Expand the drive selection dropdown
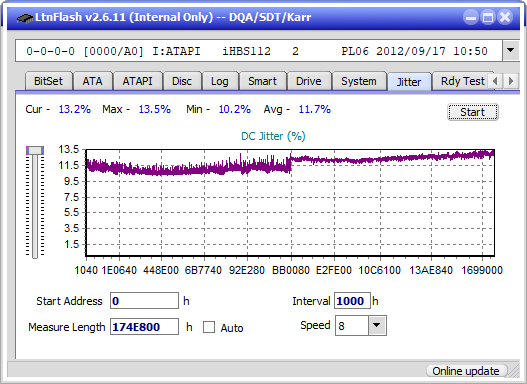The width and height of the screenshot is (527, 384). coord(511,50)
